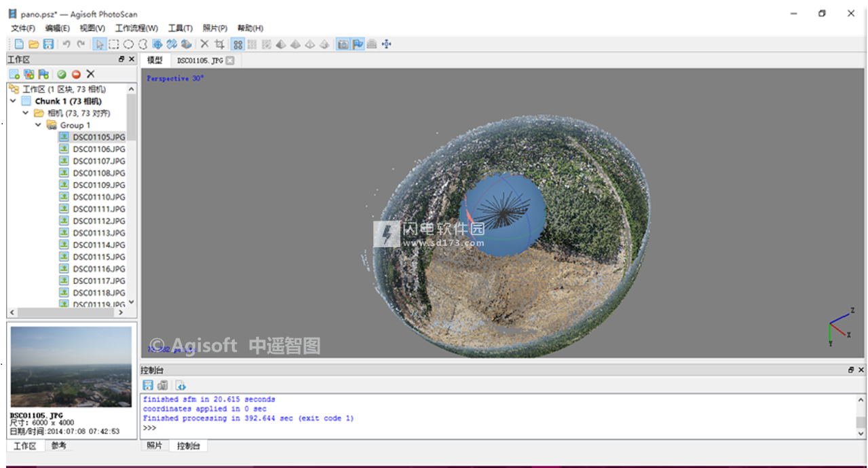Close the DSC01105.JPG tab

(x=230, y=60)
